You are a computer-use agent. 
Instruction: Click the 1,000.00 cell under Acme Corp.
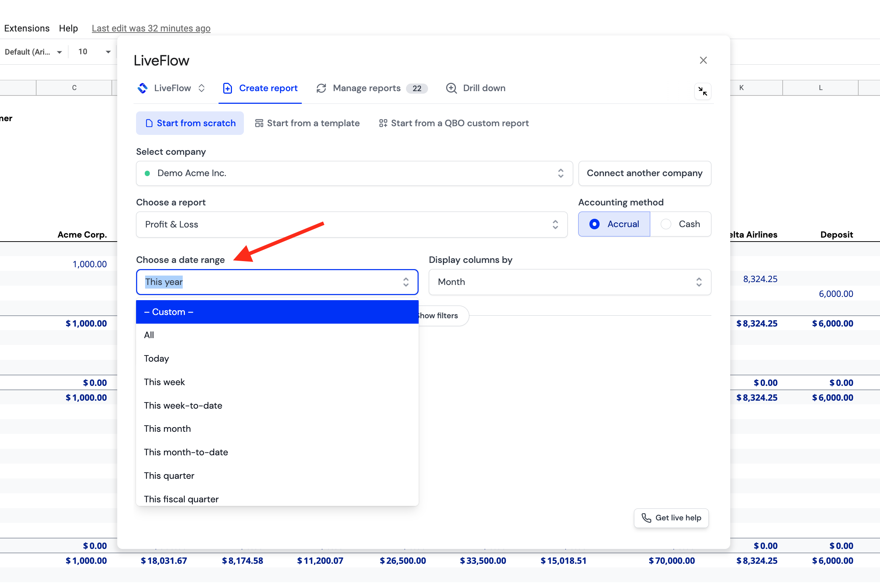coord(89,264)
